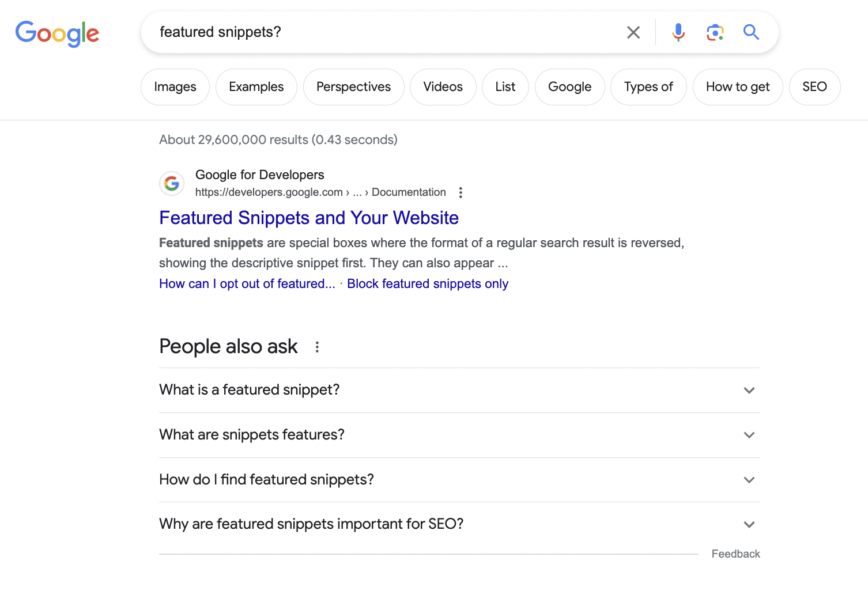This screenshot has height=591, width=868.
Task: Select the 'Types of' filter chip
Action: click(x=648, y=87)
